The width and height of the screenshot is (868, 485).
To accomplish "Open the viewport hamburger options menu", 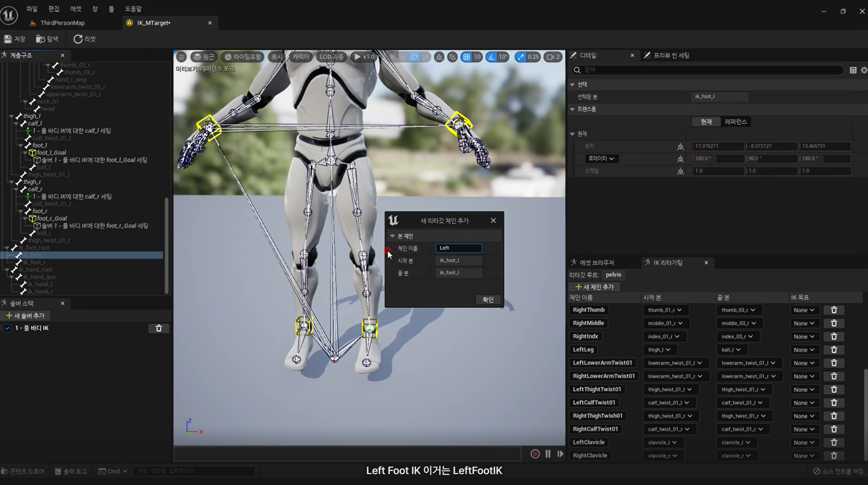I will click(181, 57).
